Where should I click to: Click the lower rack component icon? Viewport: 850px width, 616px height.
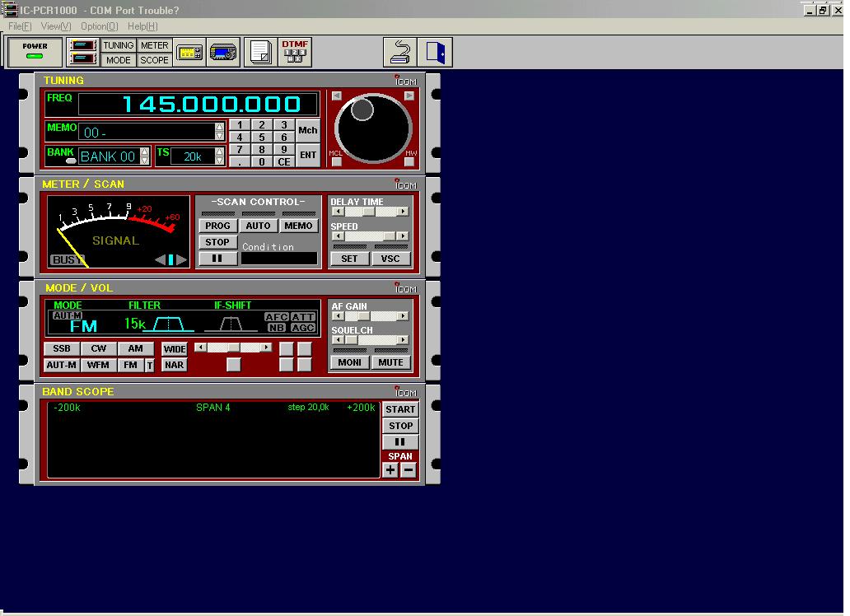coord(83,59)
